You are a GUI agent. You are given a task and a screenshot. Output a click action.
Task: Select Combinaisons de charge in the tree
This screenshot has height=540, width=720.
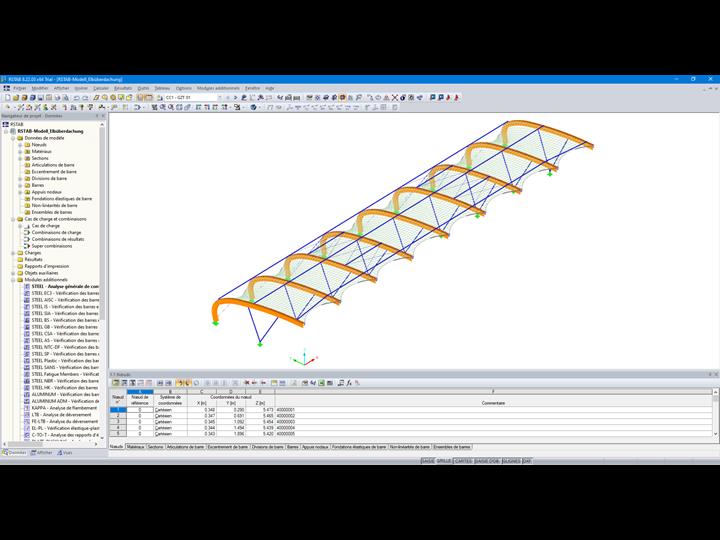[56, 232]
